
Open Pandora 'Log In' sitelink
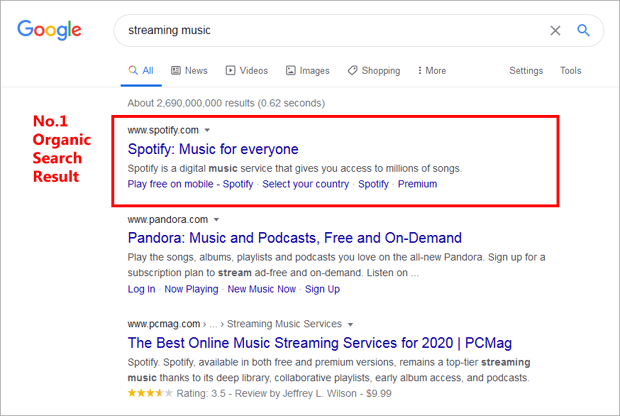(141, 289)
